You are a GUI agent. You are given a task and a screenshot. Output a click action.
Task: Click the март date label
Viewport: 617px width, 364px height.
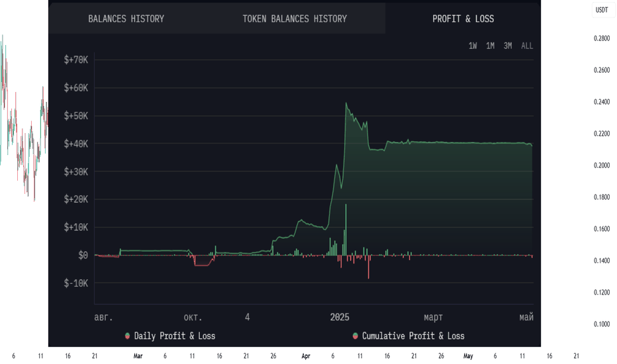click(x=433, y=317)
